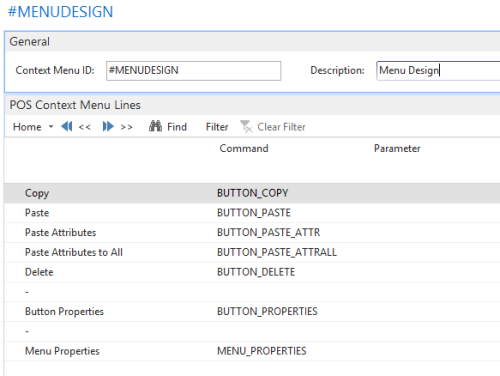Click the Filter button

coord(217,127)
